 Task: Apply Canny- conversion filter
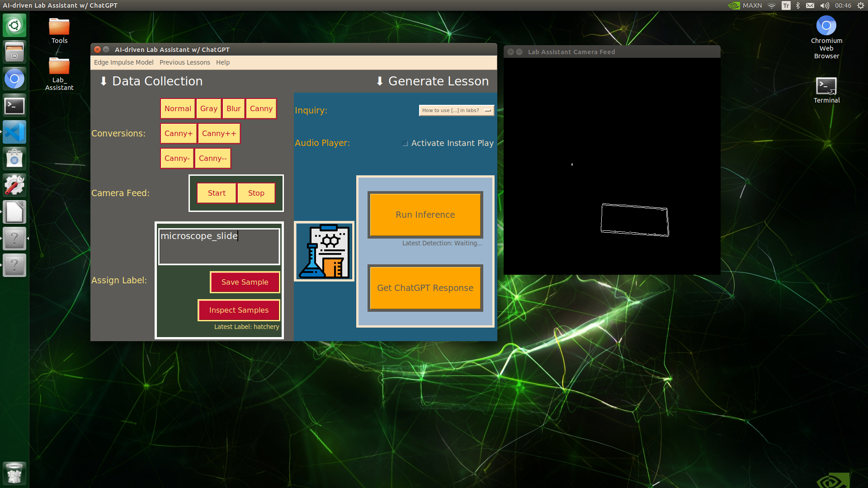(x=176, y=158)
